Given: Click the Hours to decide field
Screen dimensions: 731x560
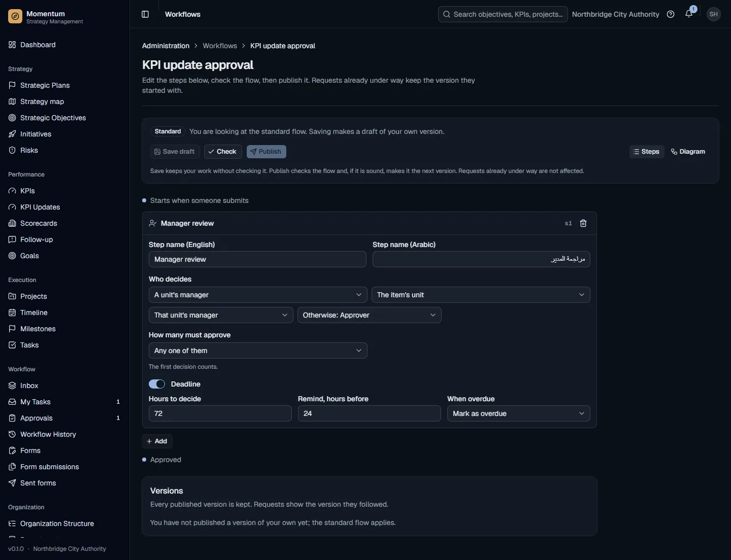Looking at the screenshot, I should point(220,413).
